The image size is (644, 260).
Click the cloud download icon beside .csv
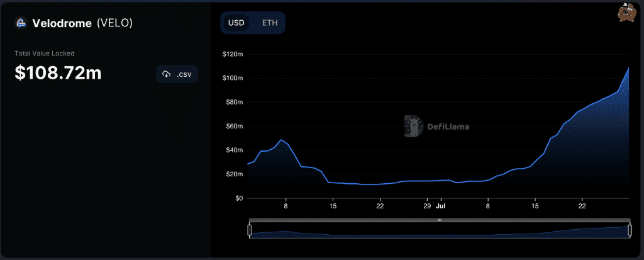click(x=166, y=74)
